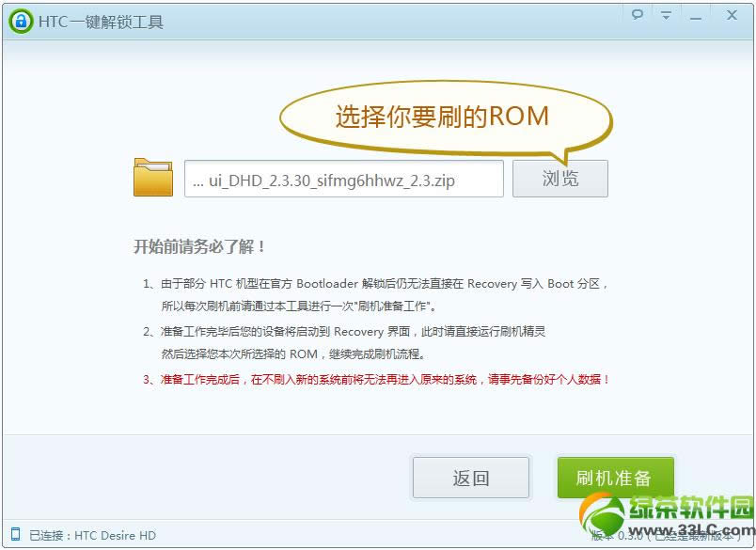Image resolution: width=756 pixels, height=550 pixels.
Task: Click the 浏览 browse button
Action: point(559,179)
